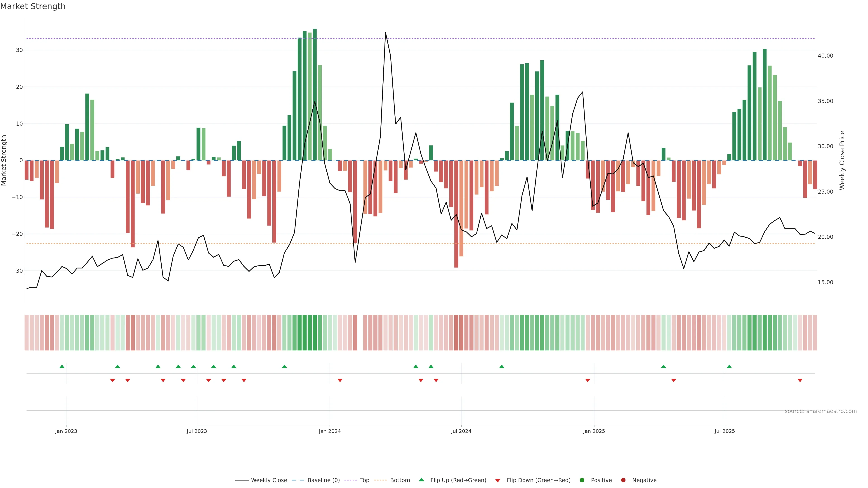Click the last green flip-up marker near Jul 2025
868x488 pixels.
coord(729,366)
